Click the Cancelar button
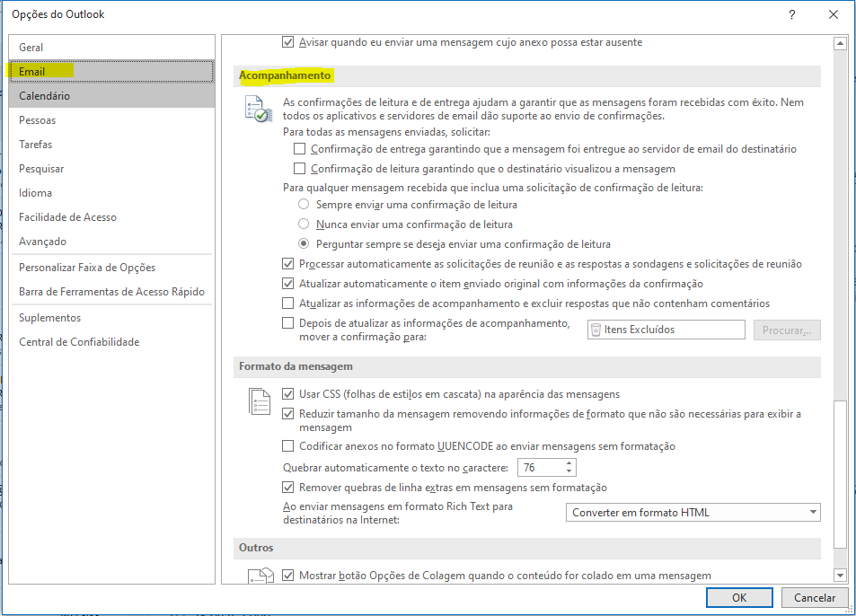856x616 pixels. pos(815,597)
